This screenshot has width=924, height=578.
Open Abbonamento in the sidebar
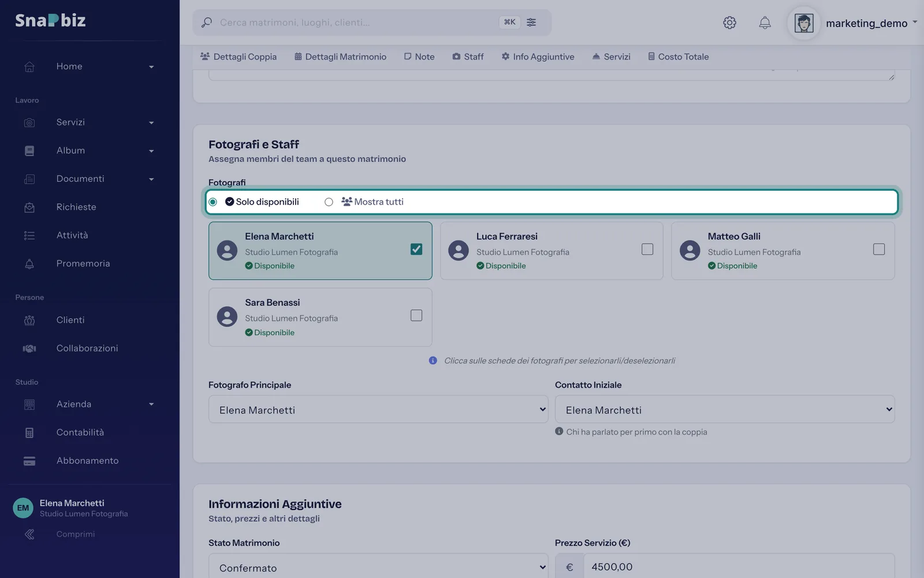click(87, 461)
